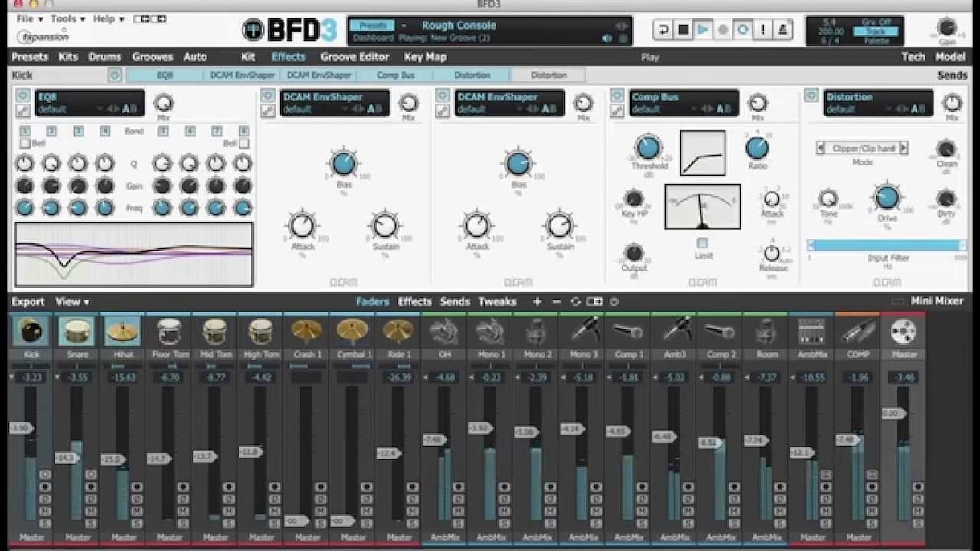
Task: Switch to the Groove Editor tab
Action: pyautogui.click(x=355, y=57)
